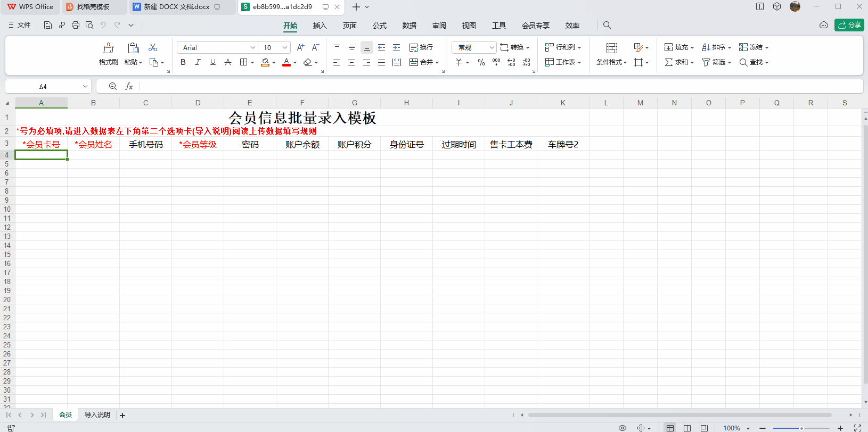The height and width of the screenshot is (432, 868).
Task: Click the ribbon search magnifier icon
Action: click(x=607, y=25)
